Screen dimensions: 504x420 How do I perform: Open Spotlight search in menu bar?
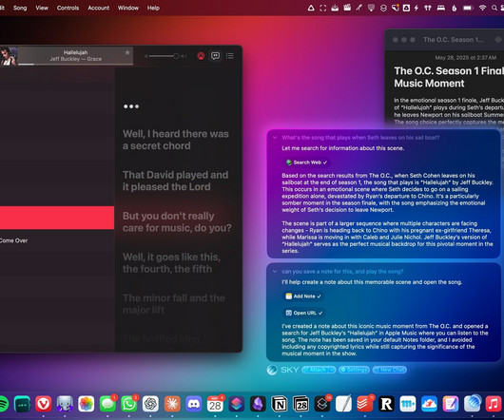coord(494,8)
